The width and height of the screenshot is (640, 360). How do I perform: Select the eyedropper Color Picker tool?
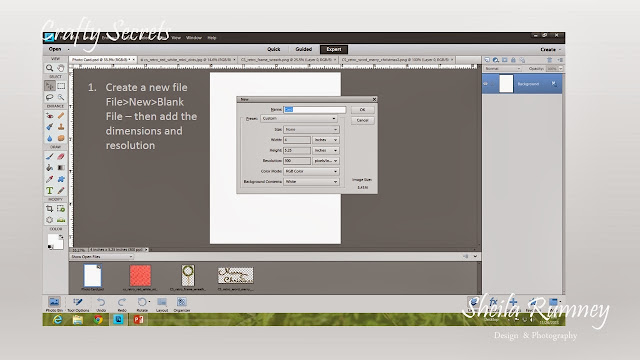(49, 179)
